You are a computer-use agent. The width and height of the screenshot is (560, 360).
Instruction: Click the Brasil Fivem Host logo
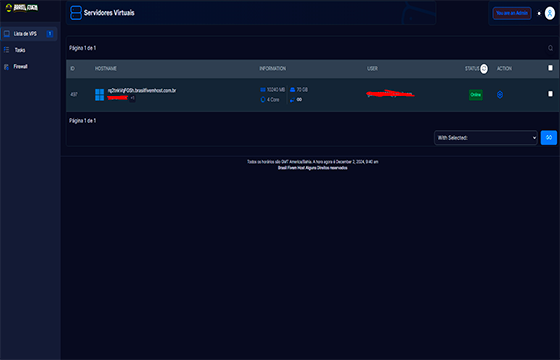coord(22,8)
